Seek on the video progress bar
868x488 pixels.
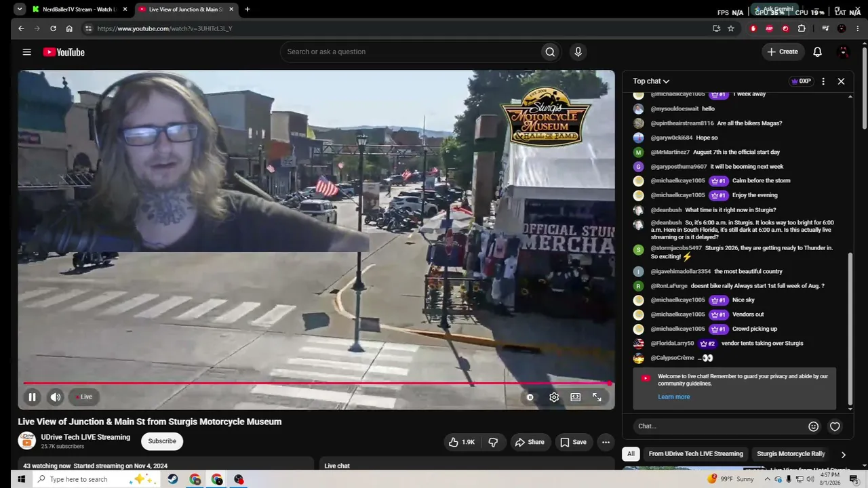coord(317,384)
